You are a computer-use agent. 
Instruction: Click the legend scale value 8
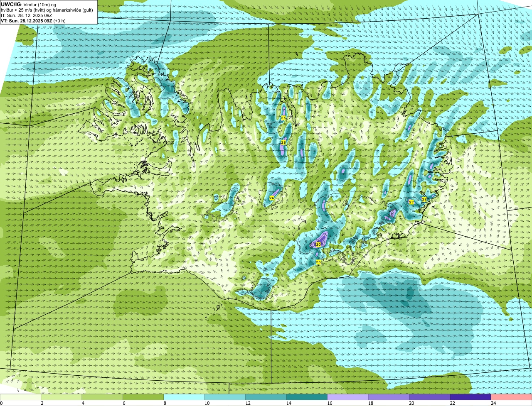(165, 403)
